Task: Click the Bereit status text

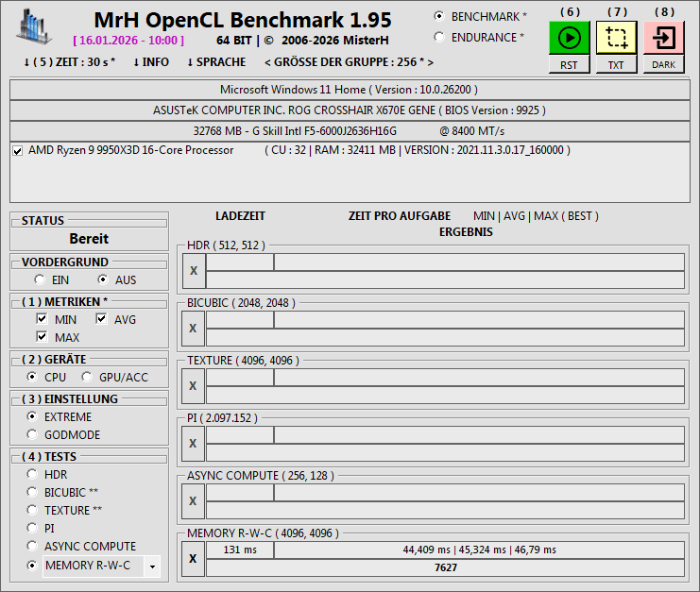Action: [x=89, y=239]
